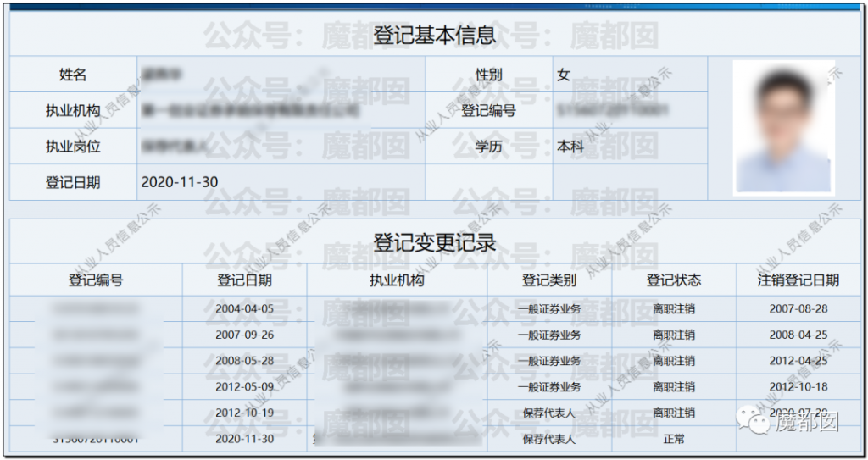Open the blurred profile photo thumbnail
The image size is (868, 460).
782,126
